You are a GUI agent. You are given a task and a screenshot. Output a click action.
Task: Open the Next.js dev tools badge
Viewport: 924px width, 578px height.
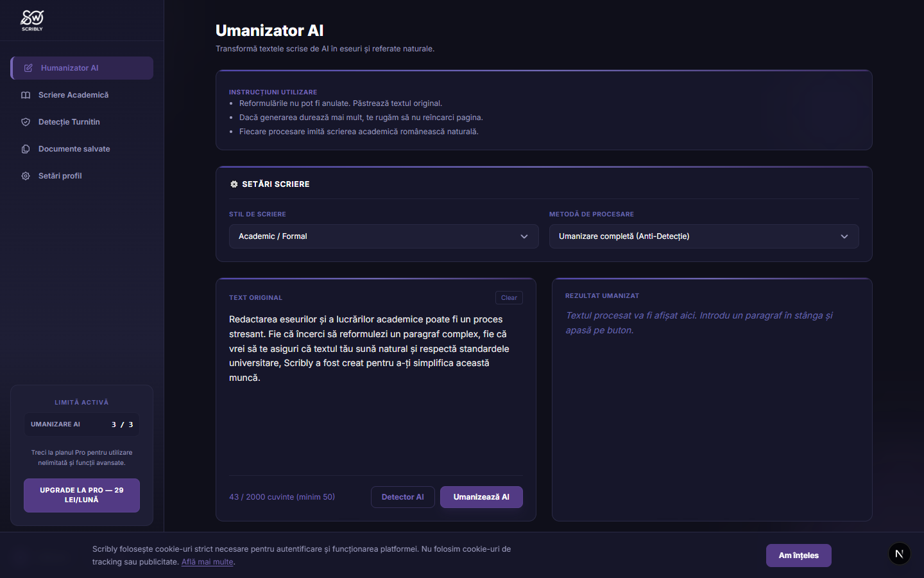coord(899,554)
